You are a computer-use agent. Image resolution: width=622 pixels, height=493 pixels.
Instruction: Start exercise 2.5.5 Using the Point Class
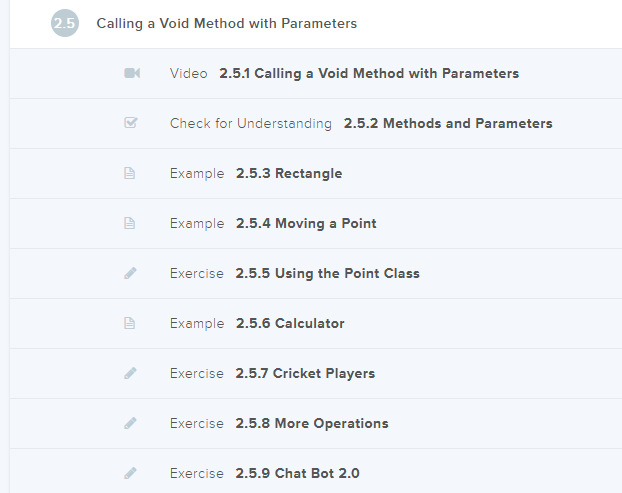point(327,273)
